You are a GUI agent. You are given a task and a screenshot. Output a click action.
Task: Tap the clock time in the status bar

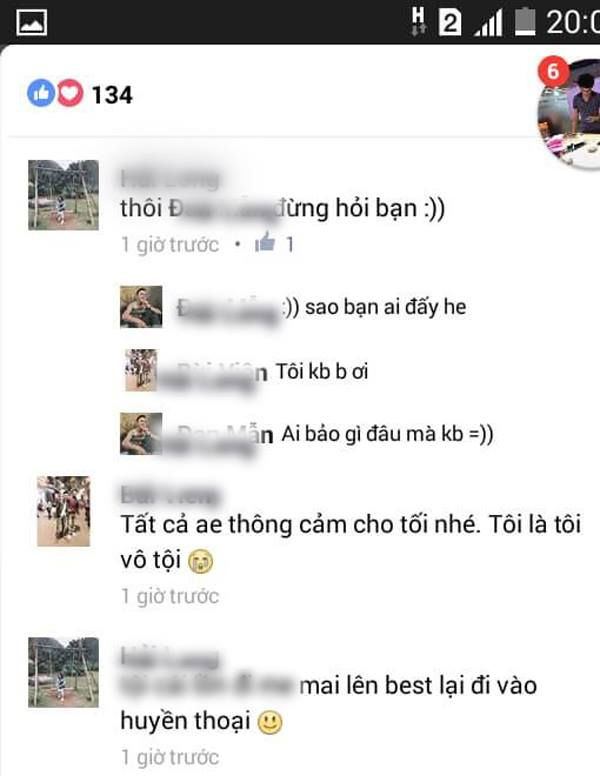click(573, 23)
